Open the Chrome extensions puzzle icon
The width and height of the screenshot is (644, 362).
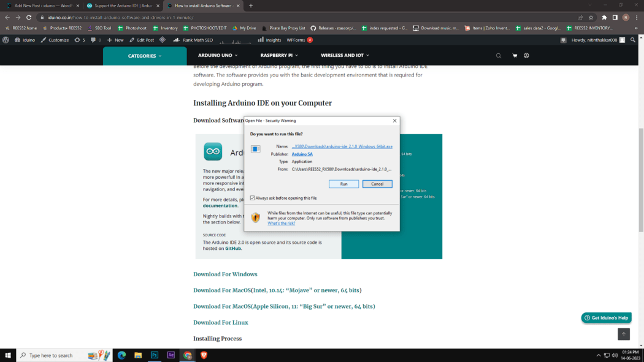pyautogui.click(x=604, y=17)
